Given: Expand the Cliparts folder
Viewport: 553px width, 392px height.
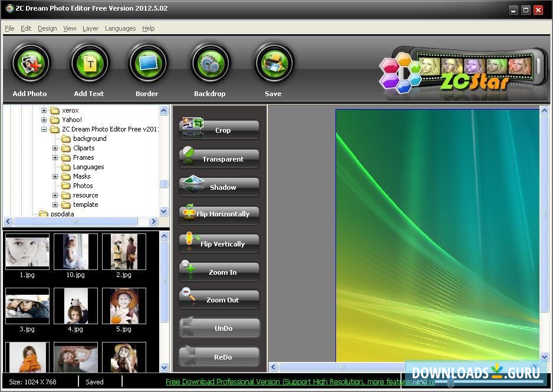Looking at the screenshot, I should coord(54,148).
